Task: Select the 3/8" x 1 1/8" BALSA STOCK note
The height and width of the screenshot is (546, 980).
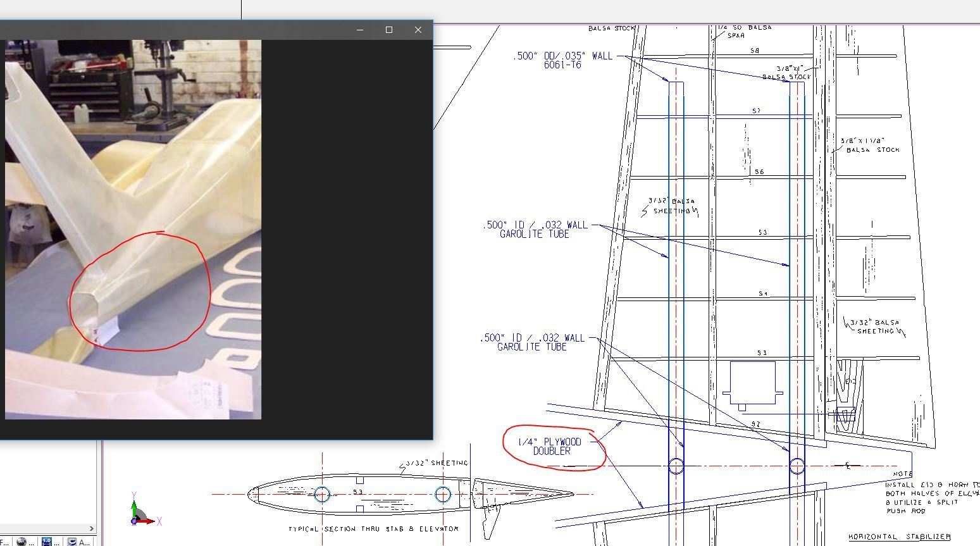Action: (x=869, y=146)
